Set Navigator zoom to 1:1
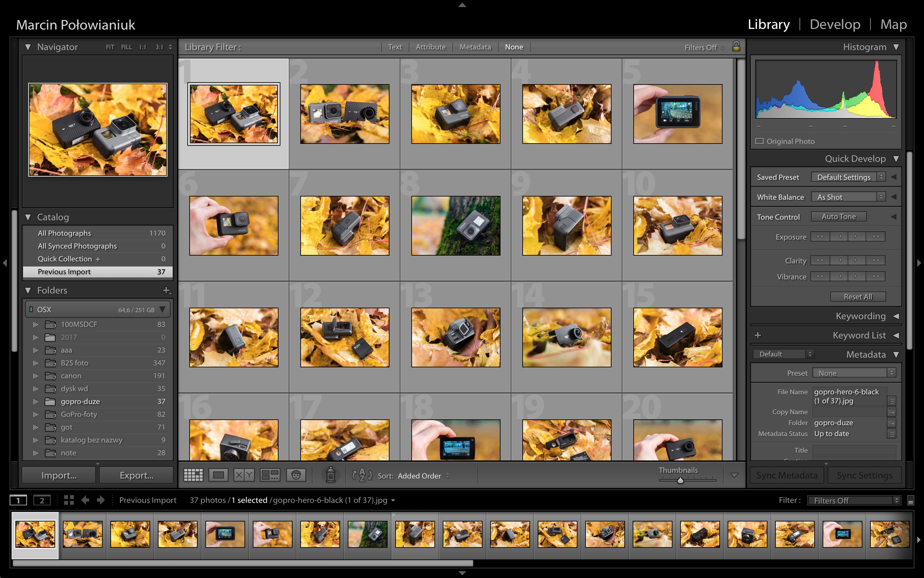 point(143,47)
